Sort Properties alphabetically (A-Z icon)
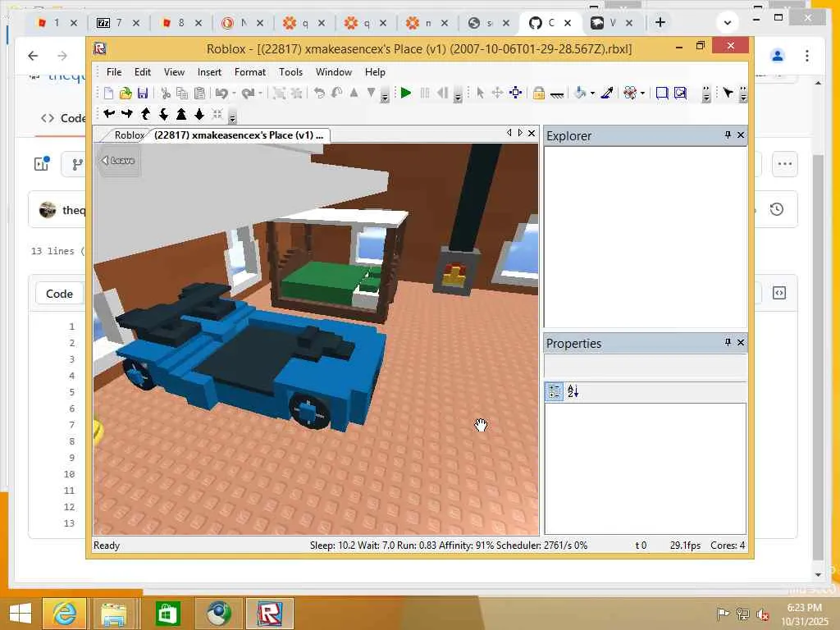 [x=573, y=391]
